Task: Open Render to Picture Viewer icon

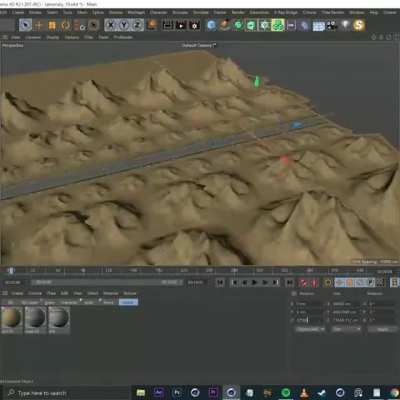Action: coord(181,25)
